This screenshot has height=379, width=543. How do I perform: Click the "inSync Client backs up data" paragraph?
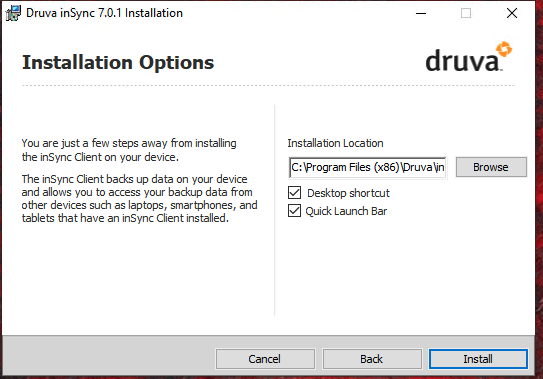pos(140,199)
